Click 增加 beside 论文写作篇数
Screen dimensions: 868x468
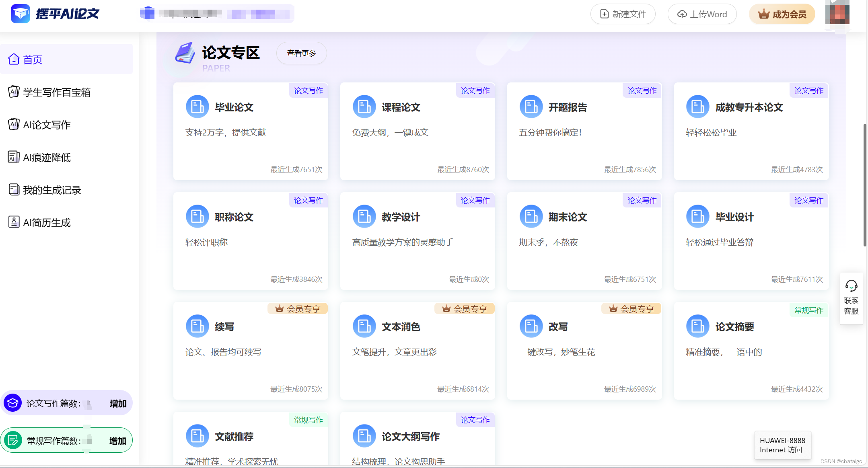coord(118,403)
